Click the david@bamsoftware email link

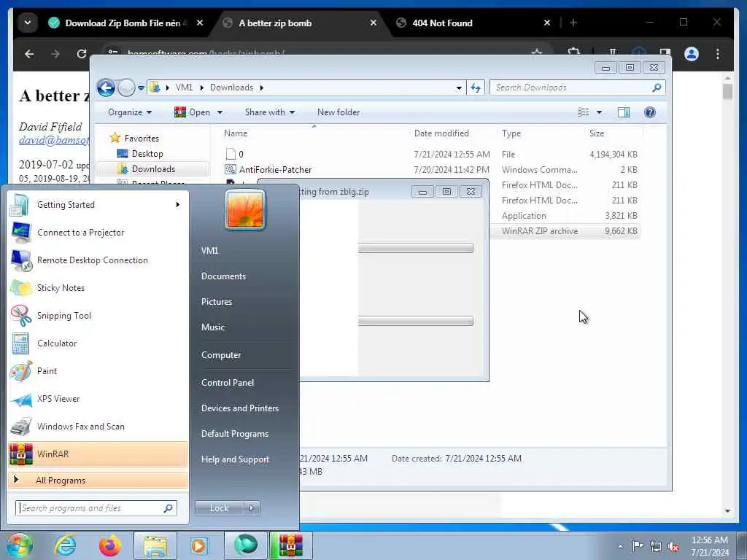point(54,140)
